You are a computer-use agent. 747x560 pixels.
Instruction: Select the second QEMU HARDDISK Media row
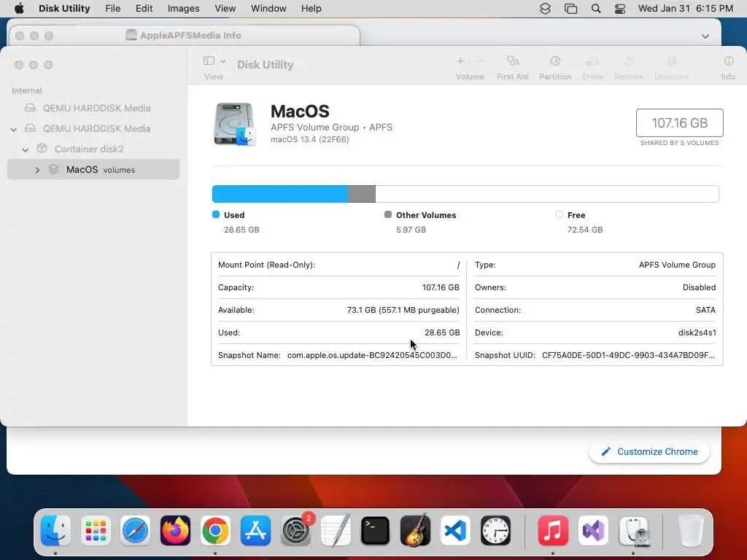[x=93, y=128]
